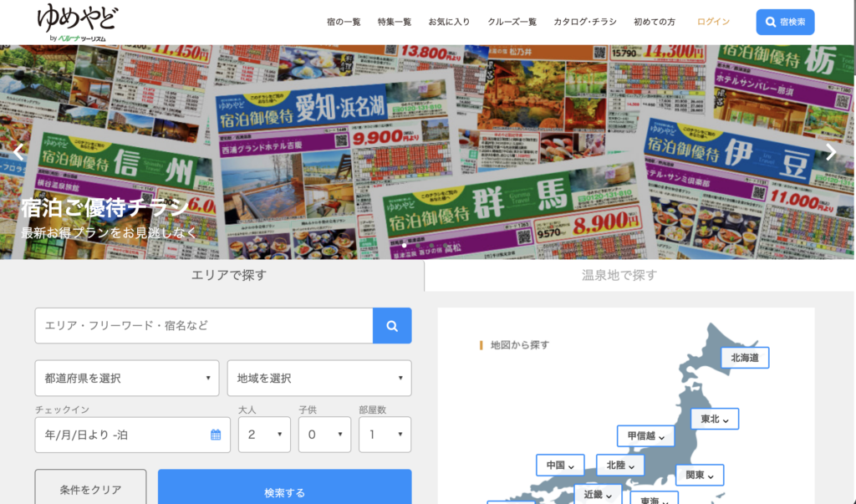The image size is (856, 504).
Task: Click the ログイン link
Action: 713,22
